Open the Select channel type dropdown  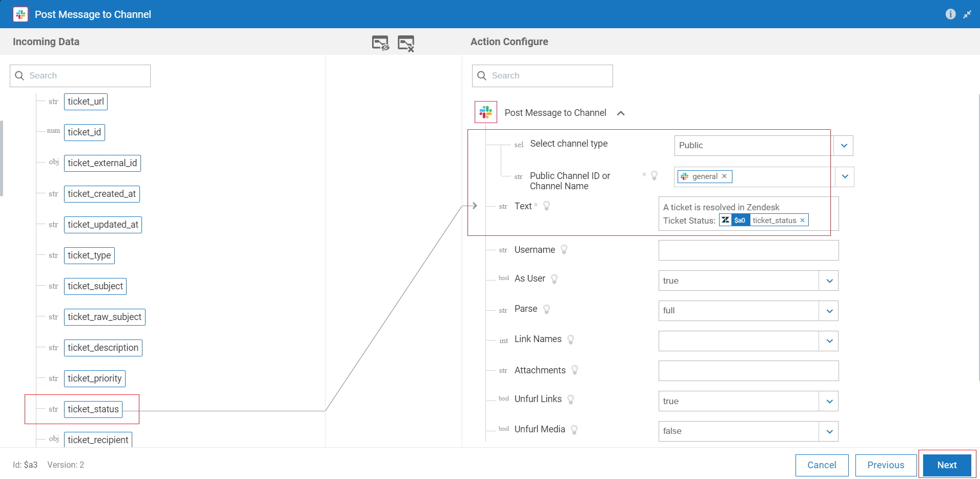pyautogui.click(x=844, y=146)
